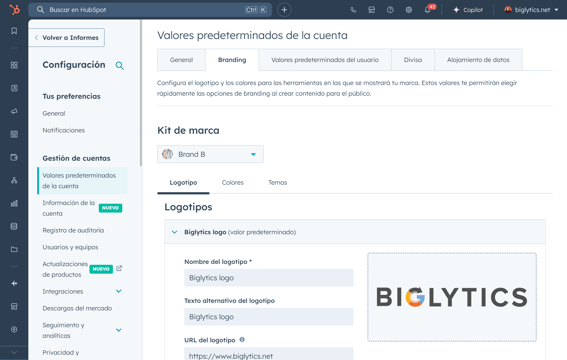This screenshot has height=360, width=567.
Task: Click the URL del logotipo input field
Action: (x=269, y=354)
